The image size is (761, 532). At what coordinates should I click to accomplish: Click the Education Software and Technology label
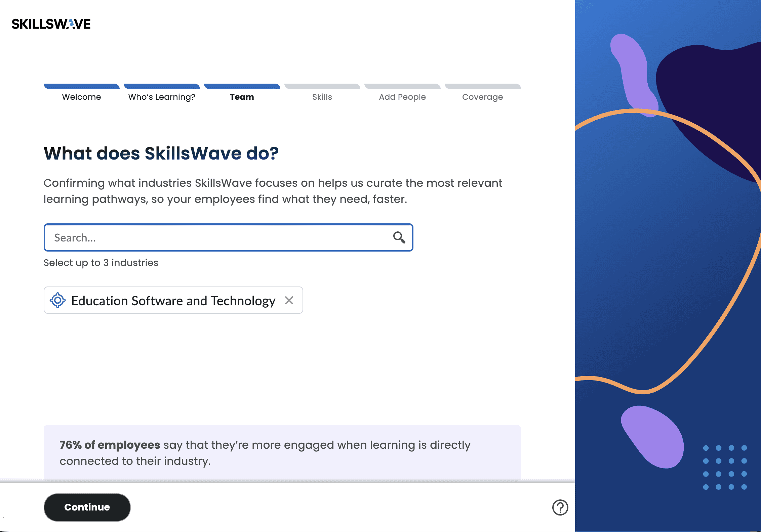173,301
